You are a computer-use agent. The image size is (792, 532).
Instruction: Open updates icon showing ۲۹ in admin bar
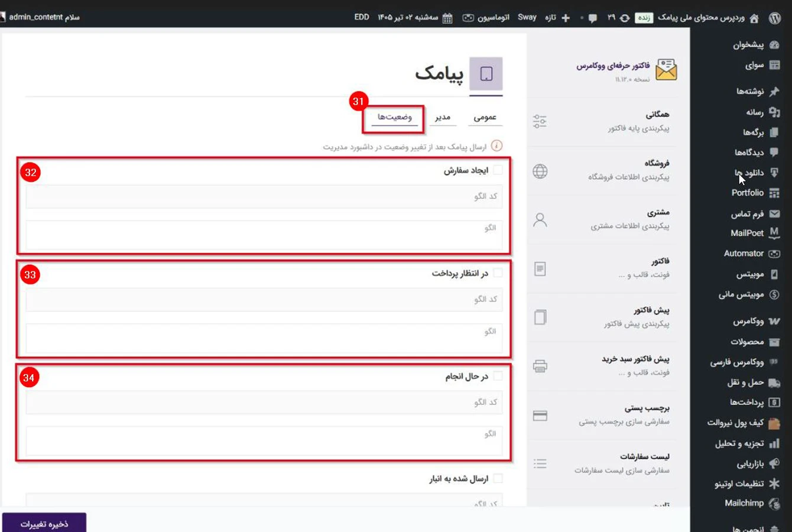click(x=625, y=18)
